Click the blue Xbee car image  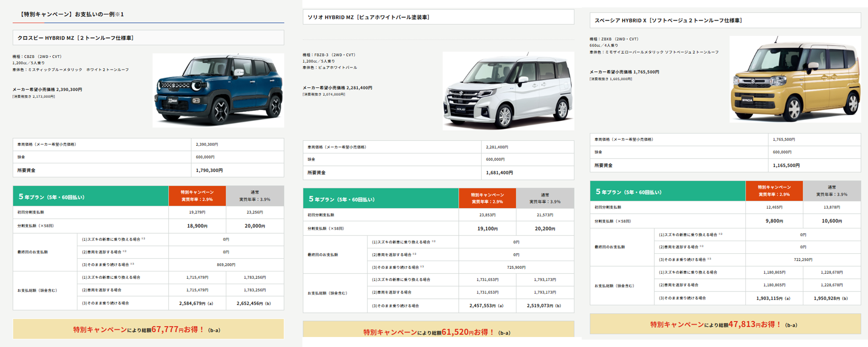coord(218,90)
